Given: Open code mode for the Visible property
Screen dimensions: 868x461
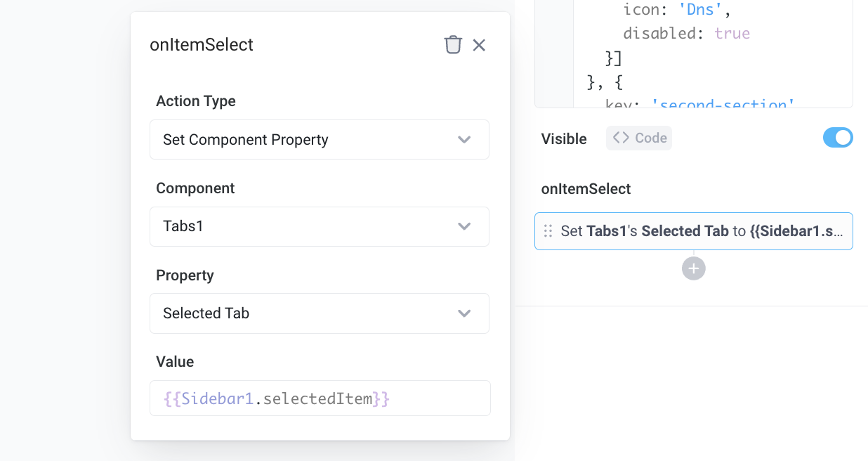Looking at the screenshot, I should point(638,138).
